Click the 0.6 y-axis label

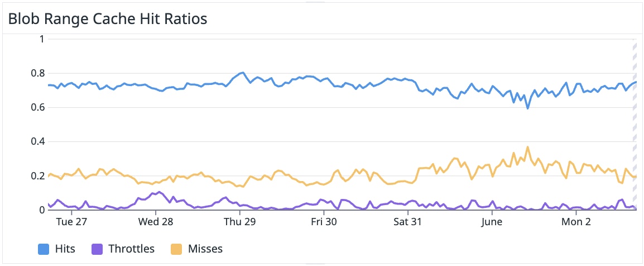click(38, 107)
